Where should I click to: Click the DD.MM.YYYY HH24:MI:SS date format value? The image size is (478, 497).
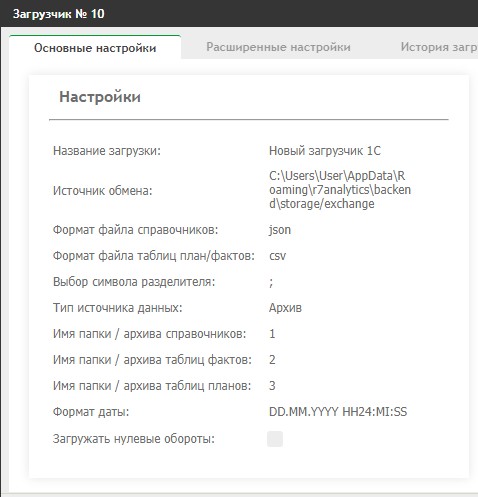tap(338, 412)
